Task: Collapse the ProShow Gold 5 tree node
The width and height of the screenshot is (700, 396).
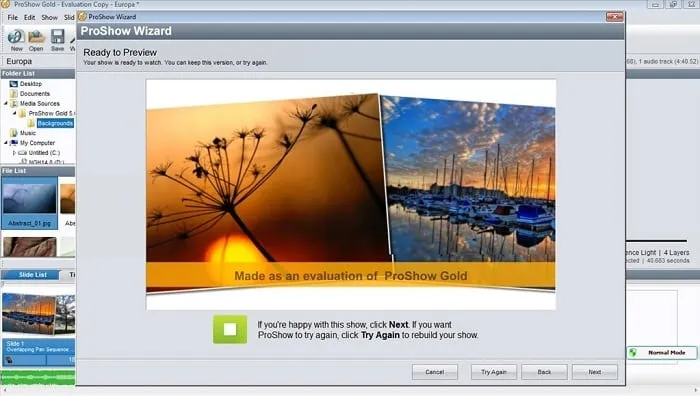Action: pos(14,113)
